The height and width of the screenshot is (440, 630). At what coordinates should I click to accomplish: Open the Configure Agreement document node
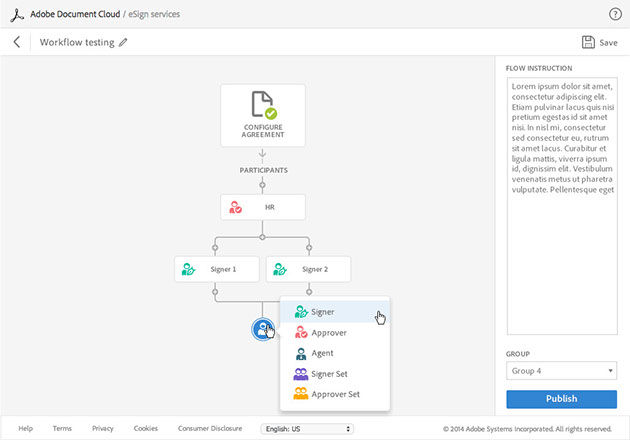click(x=262, y=115)
